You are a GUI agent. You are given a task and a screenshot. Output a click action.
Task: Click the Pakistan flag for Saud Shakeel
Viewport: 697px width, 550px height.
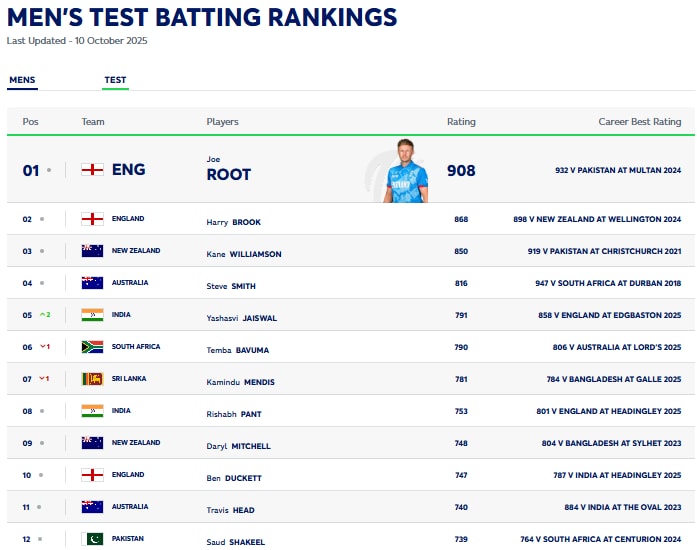(x=92, y=539)
